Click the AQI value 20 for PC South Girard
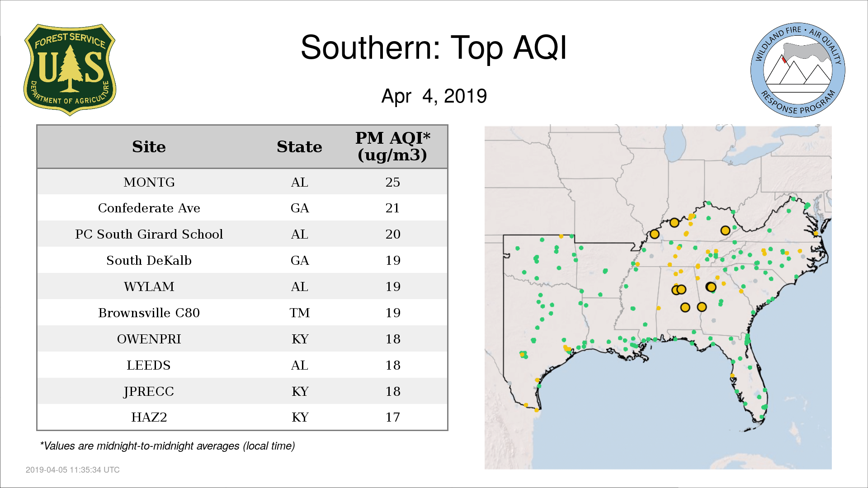The height and width of the screenshot is (488, 868). [x=392, y=234]
